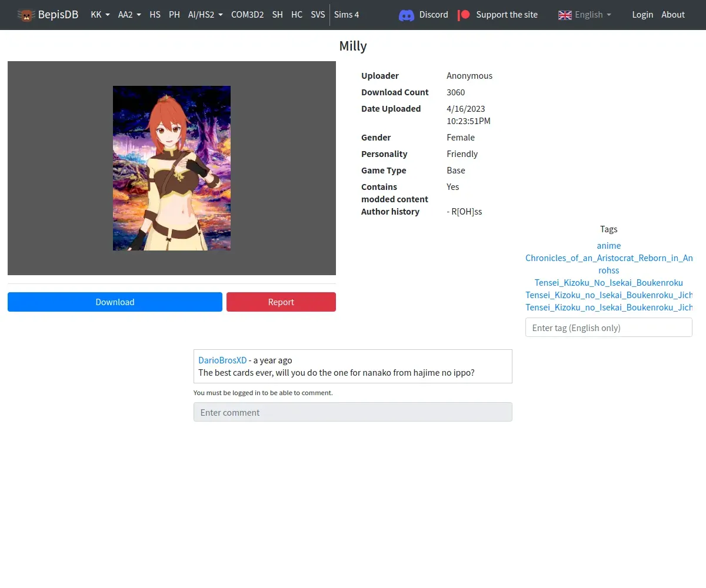
Task: Click into the Enter tag input field
Action: [x=609, y=328]
